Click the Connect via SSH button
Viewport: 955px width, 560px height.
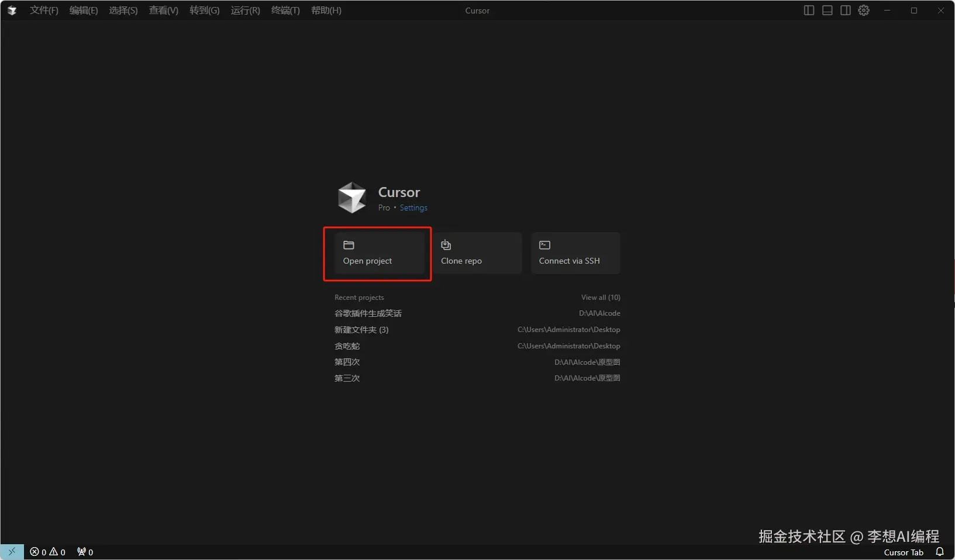coord(575,253)
